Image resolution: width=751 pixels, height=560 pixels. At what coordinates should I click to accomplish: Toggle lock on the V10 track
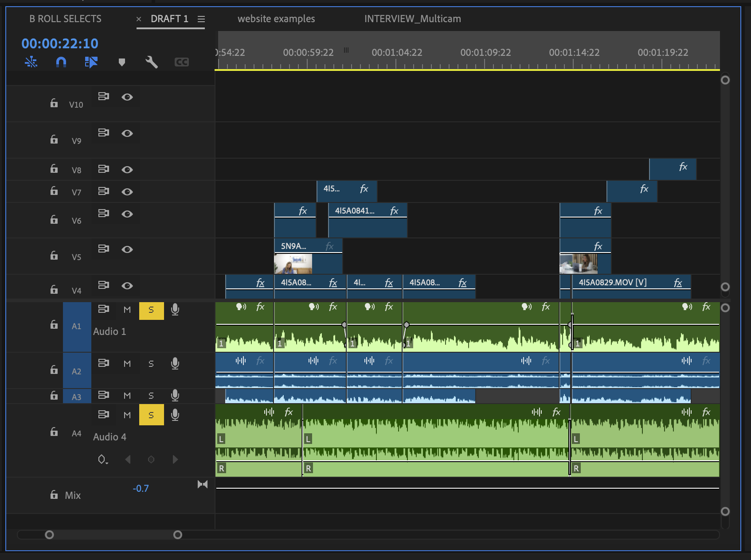[54, 103]
